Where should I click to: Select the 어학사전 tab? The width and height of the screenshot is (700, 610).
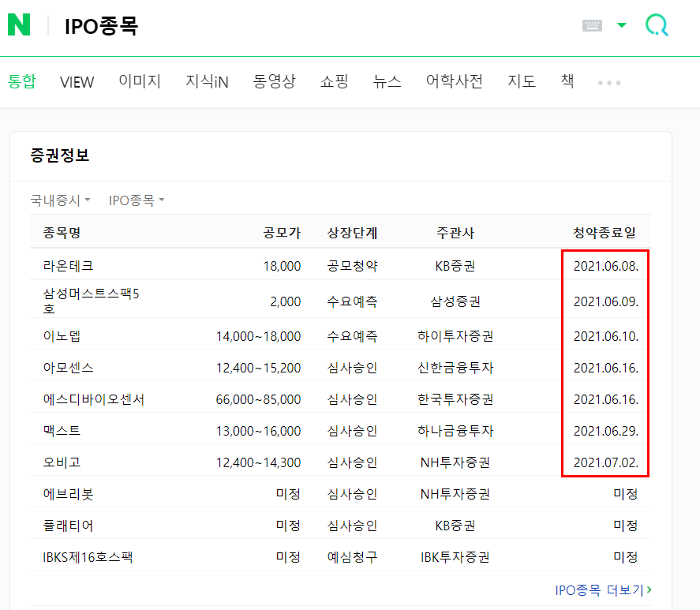(454, 81)
